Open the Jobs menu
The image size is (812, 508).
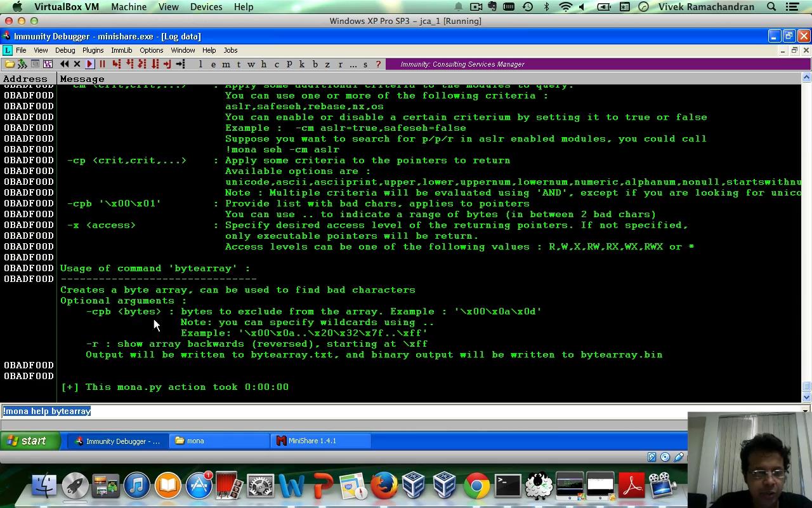pyautogui.click(x=230, y=50)
